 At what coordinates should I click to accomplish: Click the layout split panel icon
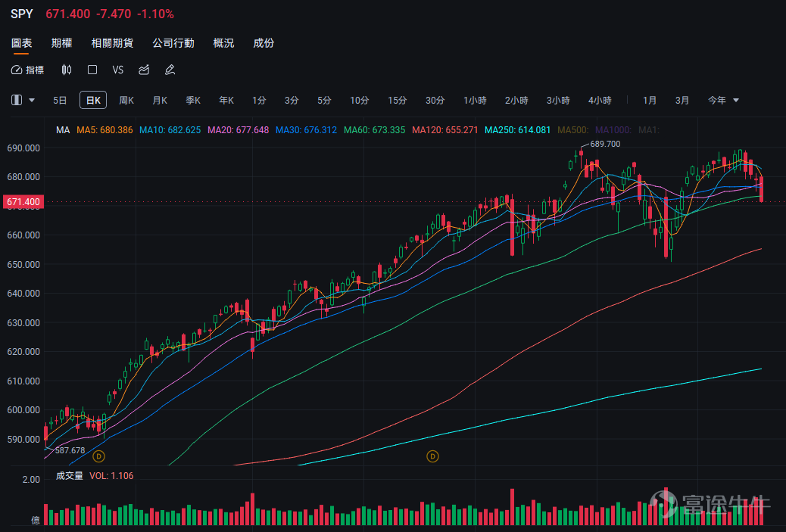point(17,100)
